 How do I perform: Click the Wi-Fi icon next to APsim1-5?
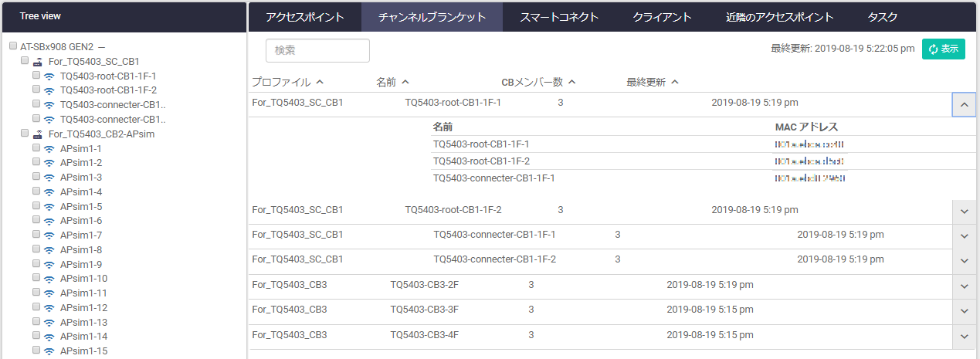[49, 206]
